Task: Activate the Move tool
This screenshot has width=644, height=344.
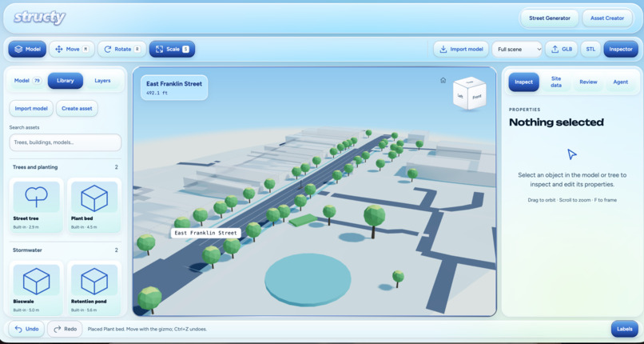Action: [72, 49]
